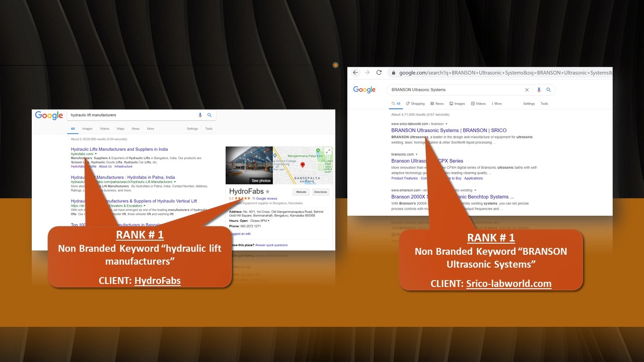Click the phone number 080 2572 1271

(251, 226)
